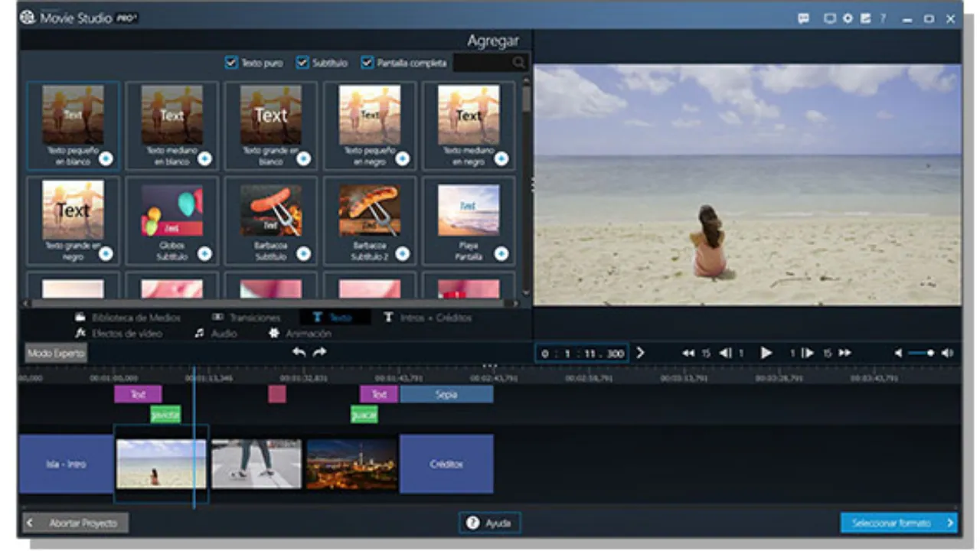Viewport: 980px width, 551px height.
Task: Add 'Globos Subtítulo' with its plus icon
Action: click(x=204, y=253)
